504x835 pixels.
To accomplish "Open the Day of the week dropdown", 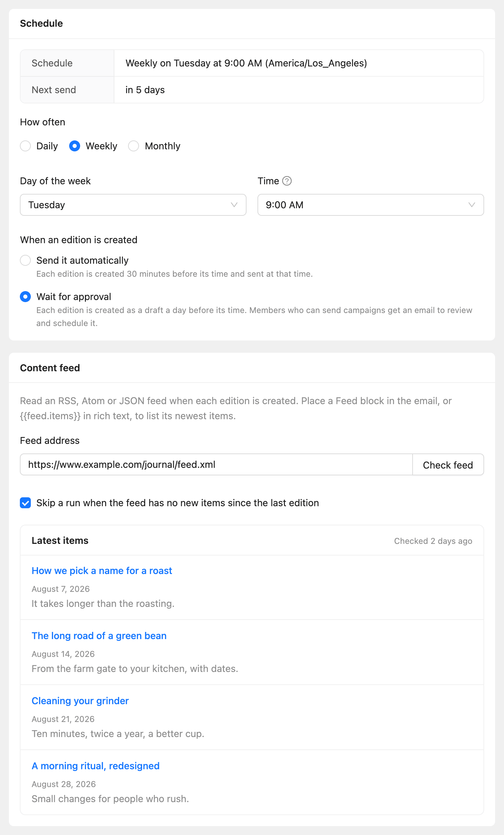I will 133,205.
